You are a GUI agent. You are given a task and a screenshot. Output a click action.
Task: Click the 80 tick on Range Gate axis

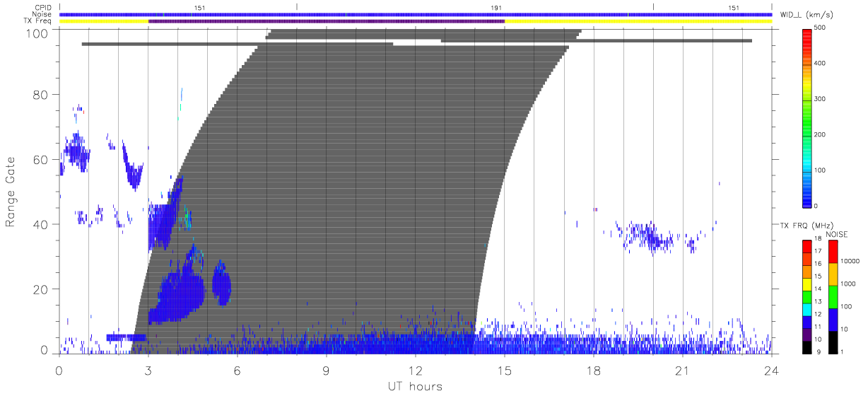[x=41, y=94]
